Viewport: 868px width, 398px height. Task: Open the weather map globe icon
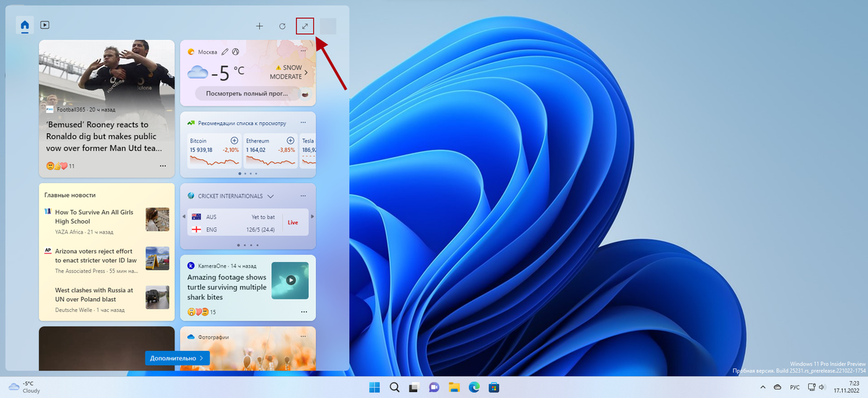coord(236,52)
